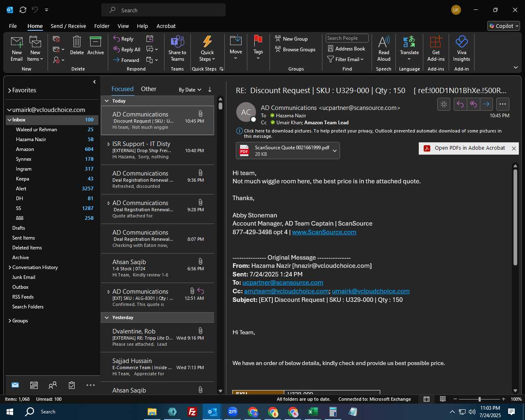The height and width of the screenshot is (420, 525).
Task: Open Zoom from Windows taskbar
Action: (x=233, y=412)
